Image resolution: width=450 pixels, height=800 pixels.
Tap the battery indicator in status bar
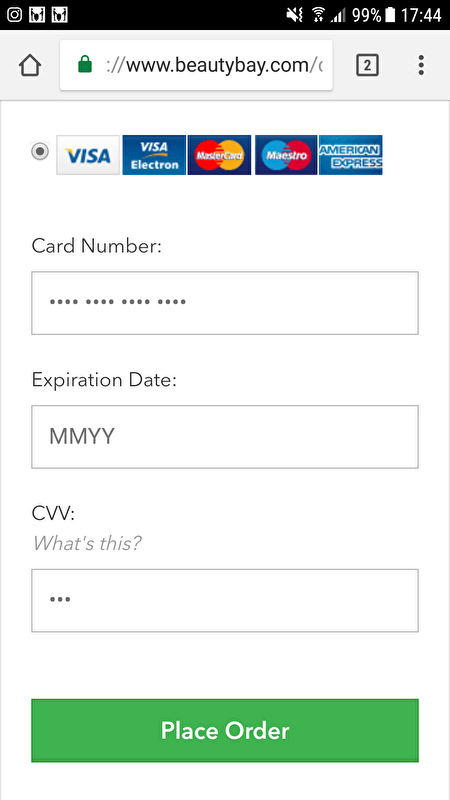click(x=390, y=15)
